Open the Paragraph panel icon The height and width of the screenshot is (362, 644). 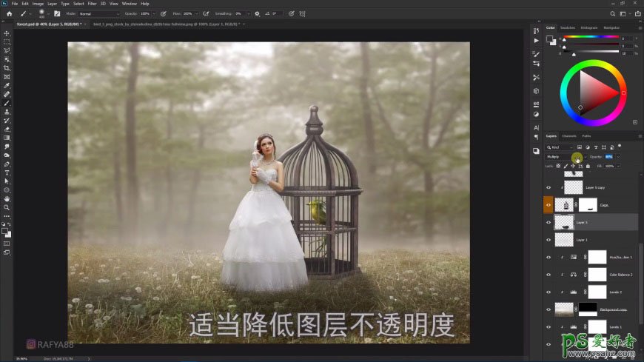(536, 137)
